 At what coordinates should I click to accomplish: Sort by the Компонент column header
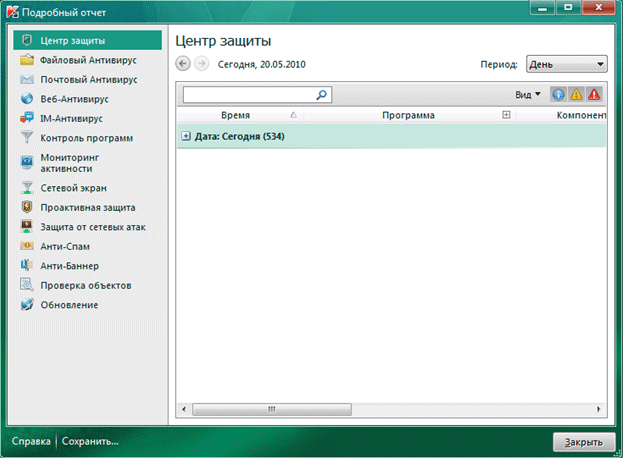pyautogui.click(x=561, y=115)
